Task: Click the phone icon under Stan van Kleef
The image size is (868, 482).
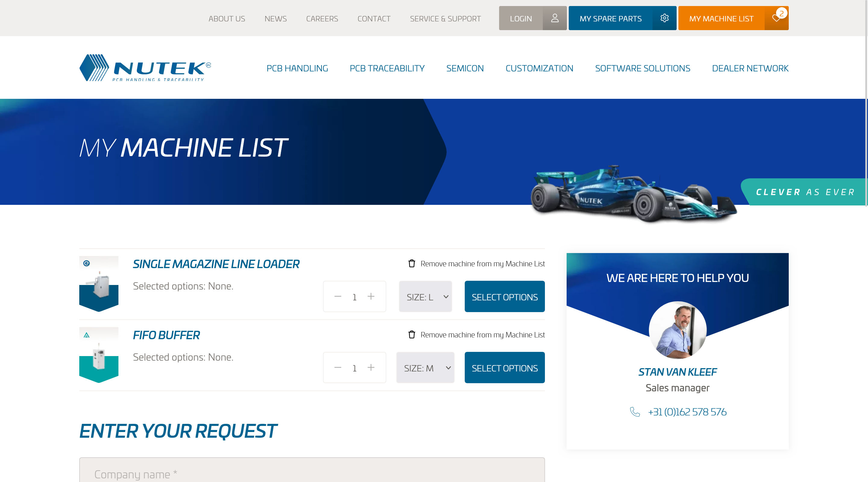Action: (x=635, y=412)
